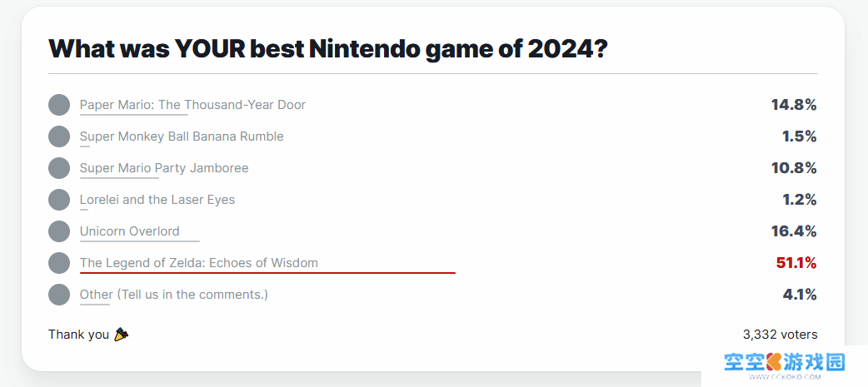Image resolution: width=868 pixels, height=387 pixels.
Task: Select radio button for Unicorn Overlord
Action: 59,231
